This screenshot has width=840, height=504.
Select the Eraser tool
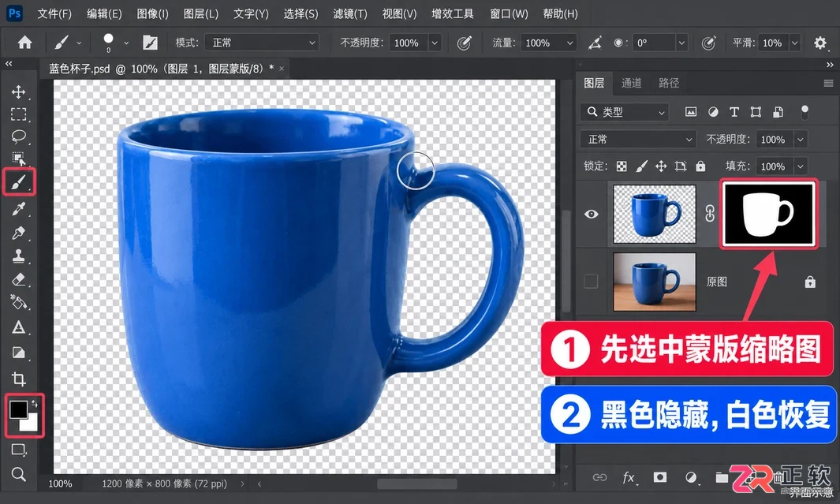click(x=19, y=279)
